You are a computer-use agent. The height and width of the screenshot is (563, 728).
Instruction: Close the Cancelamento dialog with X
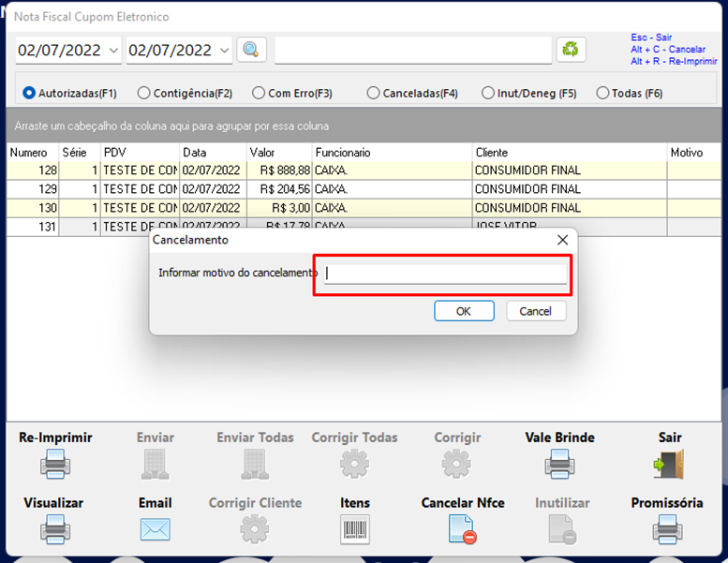coord(563,240)
